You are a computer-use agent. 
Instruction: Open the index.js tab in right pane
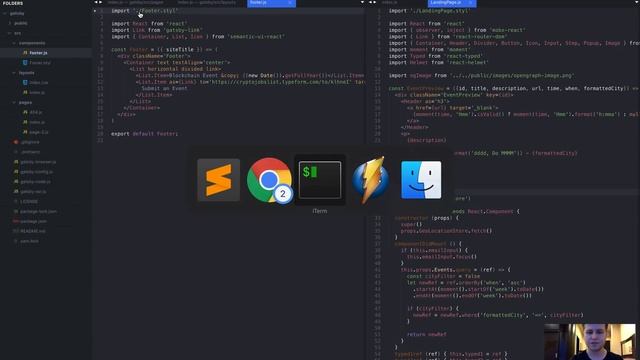point(390,2)
